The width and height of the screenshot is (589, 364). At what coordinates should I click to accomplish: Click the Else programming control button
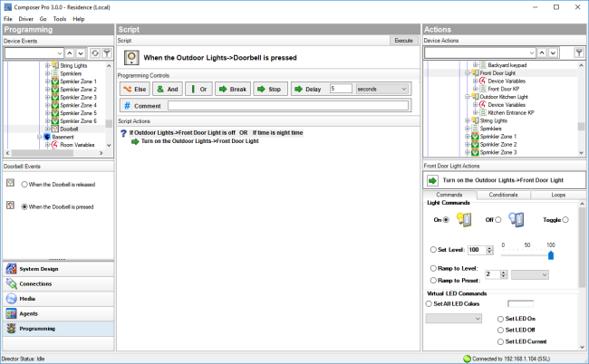pyautogui.click(x=135, y=89)
